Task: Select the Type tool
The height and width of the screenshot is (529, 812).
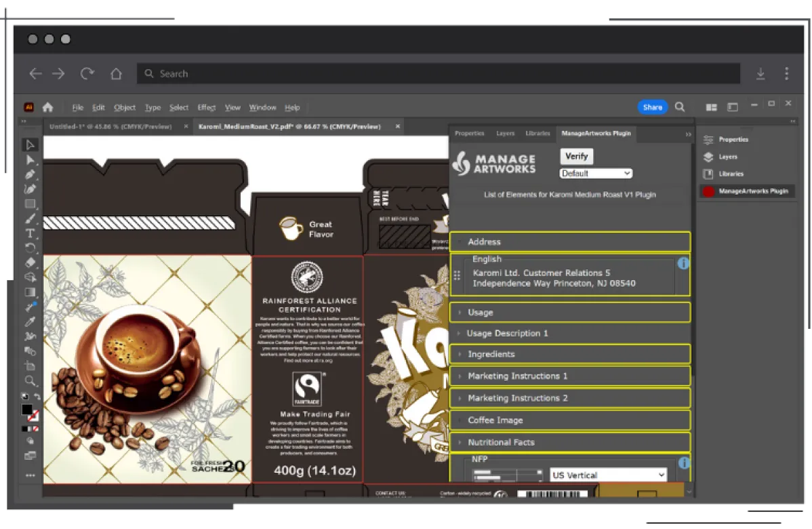Action: coord(30,233)
